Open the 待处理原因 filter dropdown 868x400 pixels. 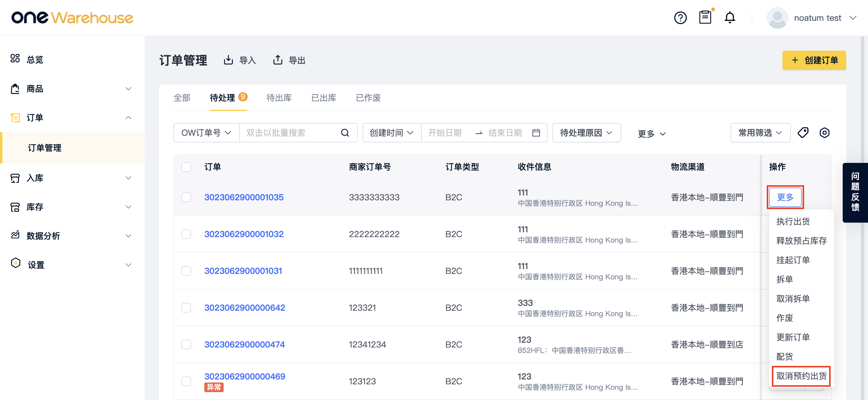tap(586, 133)
